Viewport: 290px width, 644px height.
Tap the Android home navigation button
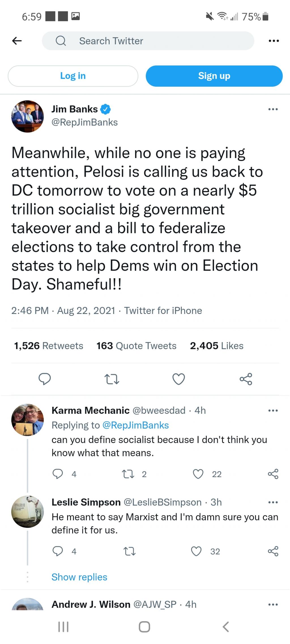pos(144,627)
